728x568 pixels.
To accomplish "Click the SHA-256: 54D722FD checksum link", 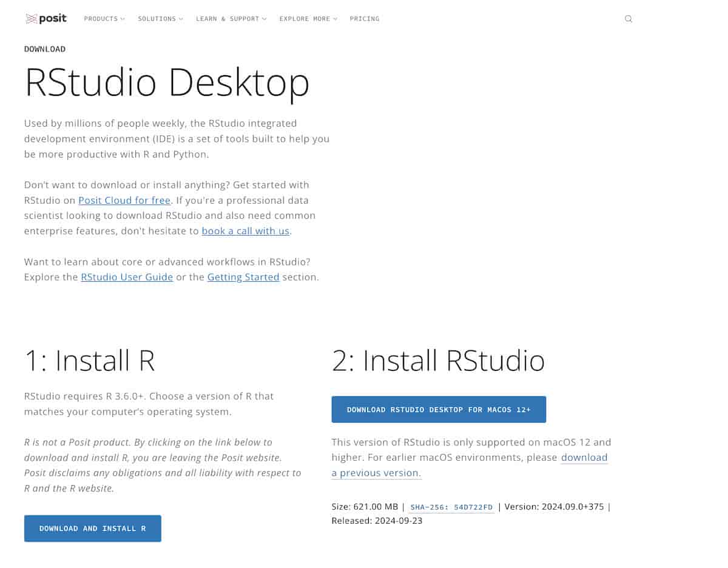I will click(451, 507).
